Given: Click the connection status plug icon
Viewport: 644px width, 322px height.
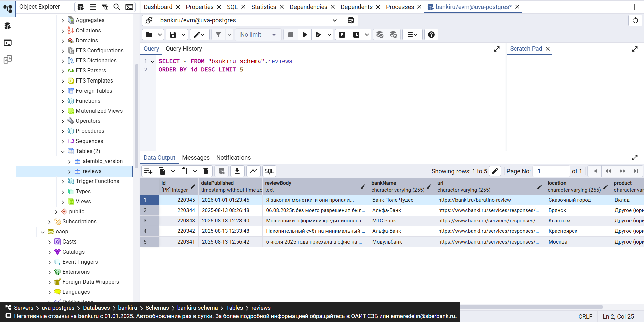Looking at the screenshot, I should [149, 20].
